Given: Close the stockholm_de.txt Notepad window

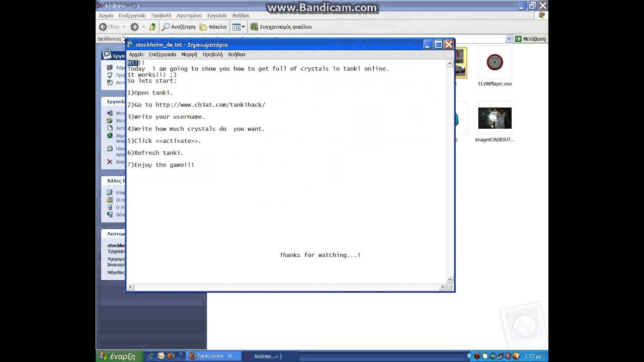Looking at the screenshot, I should 449,45.
